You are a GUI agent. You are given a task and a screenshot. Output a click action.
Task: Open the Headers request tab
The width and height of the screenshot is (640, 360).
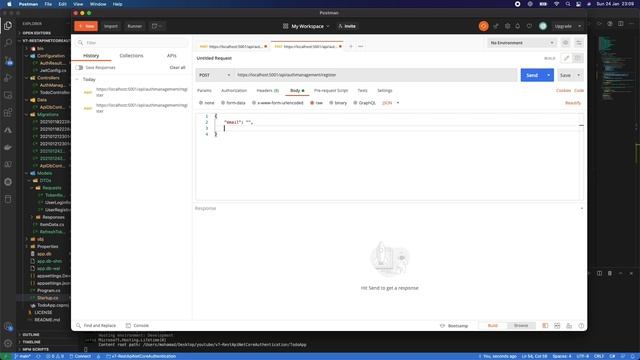(267, 91)
